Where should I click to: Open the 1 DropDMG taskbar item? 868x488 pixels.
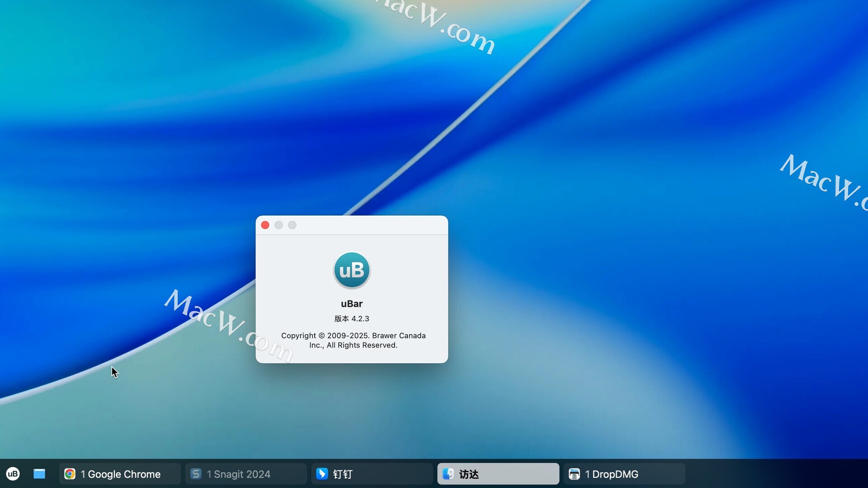[624, 474]
